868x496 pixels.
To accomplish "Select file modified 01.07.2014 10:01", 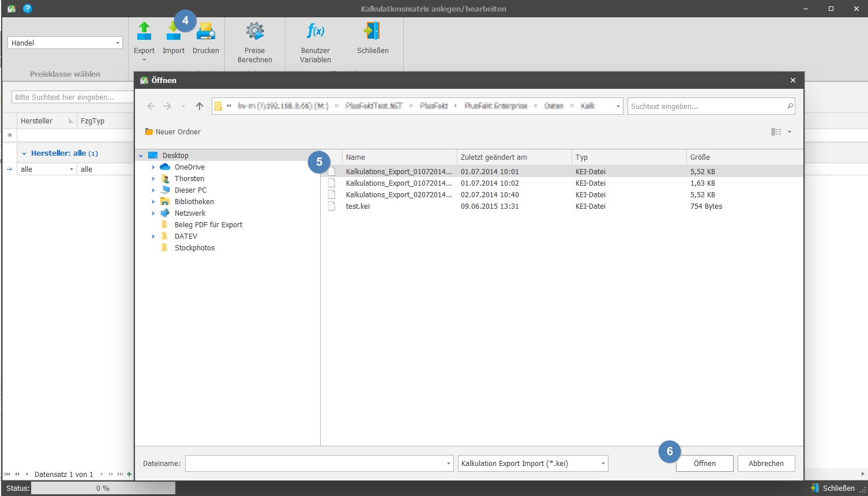I will click(x=562, y=171).
